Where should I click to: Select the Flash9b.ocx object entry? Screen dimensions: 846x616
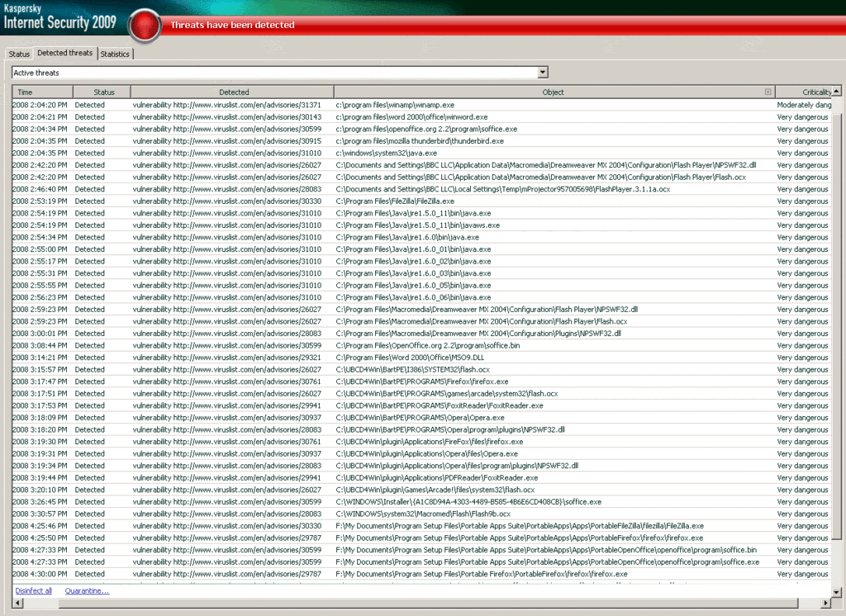(423, 514)
